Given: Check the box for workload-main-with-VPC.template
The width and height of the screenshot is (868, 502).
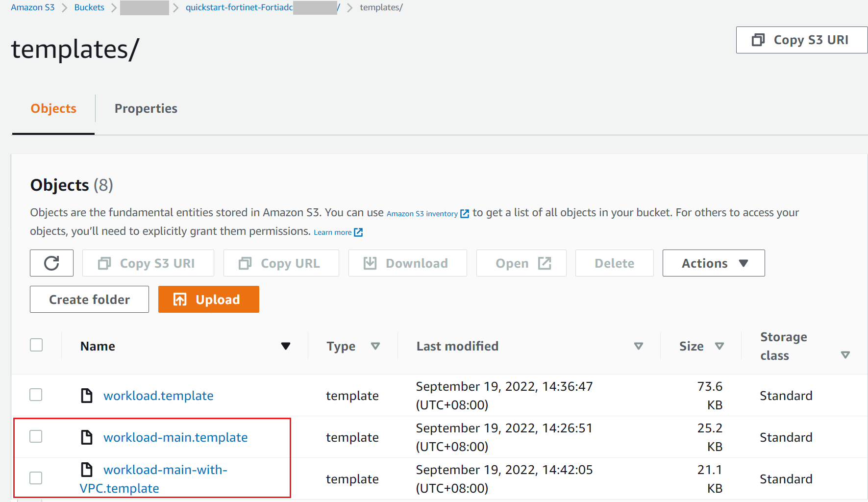Looking at the screenshot, I should (36, 478).
